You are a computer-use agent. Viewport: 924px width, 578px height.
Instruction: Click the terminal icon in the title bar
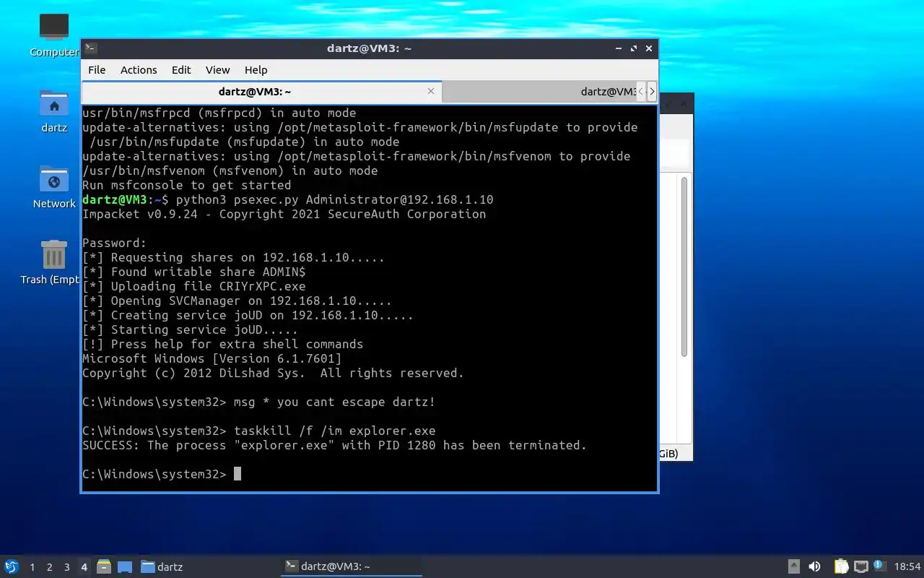click(90, 48)
